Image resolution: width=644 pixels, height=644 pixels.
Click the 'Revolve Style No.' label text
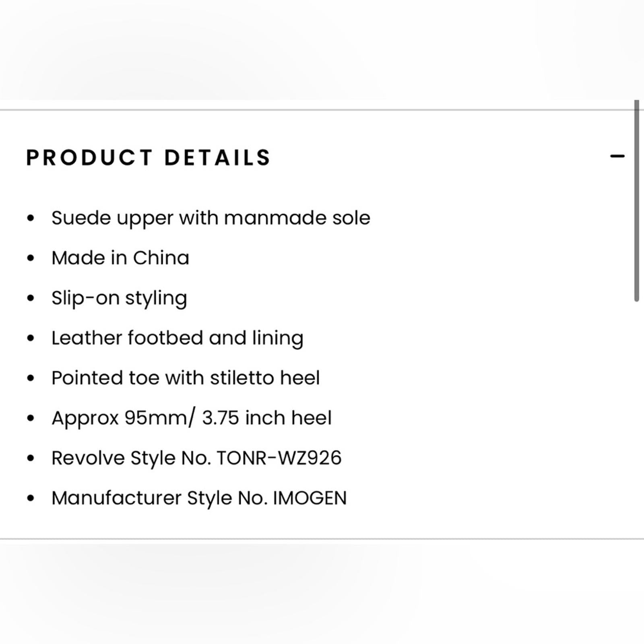[131, 458]
